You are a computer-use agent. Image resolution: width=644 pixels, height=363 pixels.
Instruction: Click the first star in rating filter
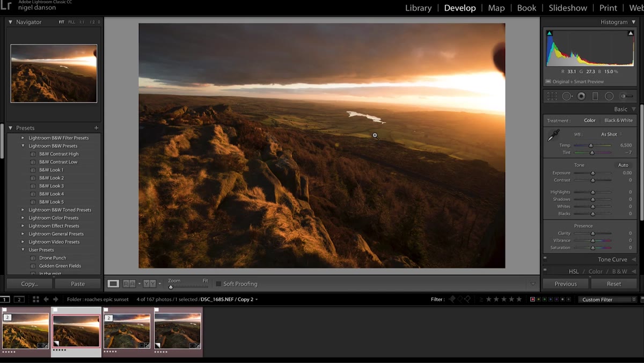click(x=488, y=299)
